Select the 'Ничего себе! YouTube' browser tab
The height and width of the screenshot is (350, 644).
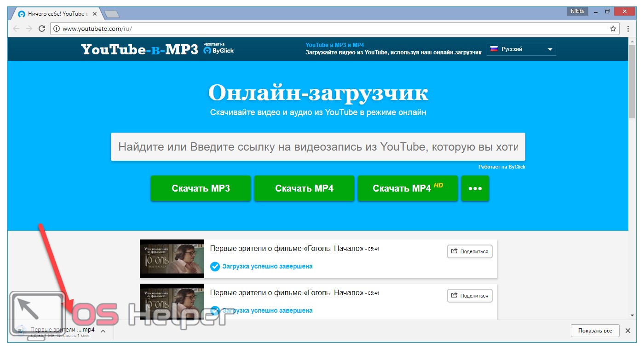[57, 14]
